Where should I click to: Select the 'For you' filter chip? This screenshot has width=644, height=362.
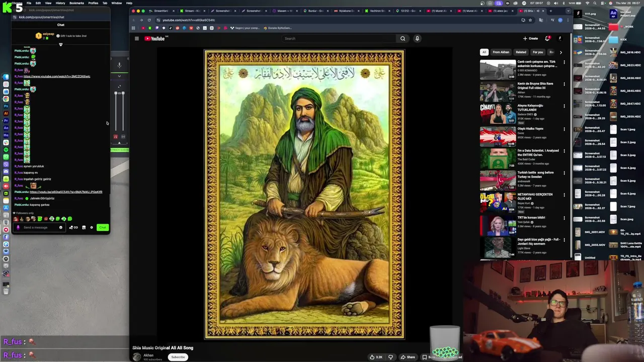pyautogui.click(x=538, y=52)
